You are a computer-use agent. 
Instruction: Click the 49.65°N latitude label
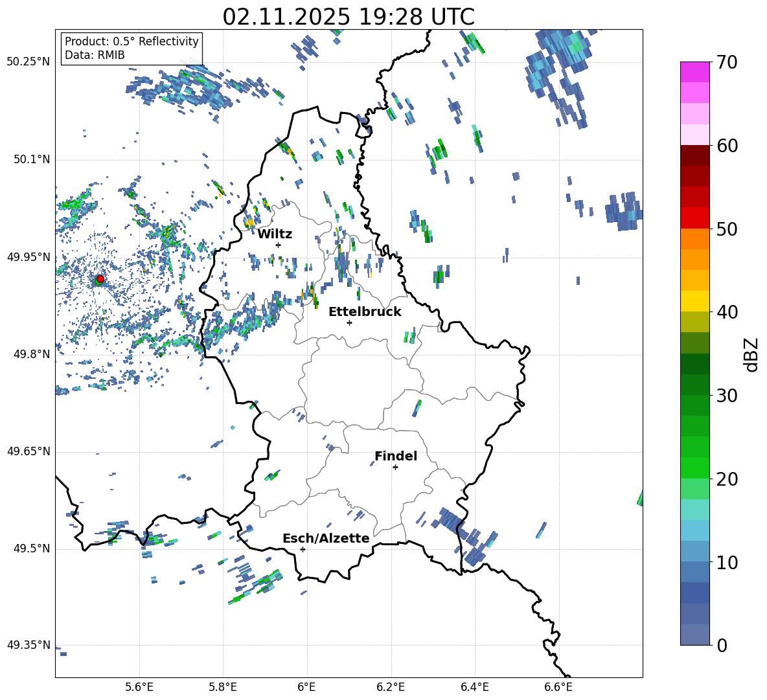click(x=29, y=452)
